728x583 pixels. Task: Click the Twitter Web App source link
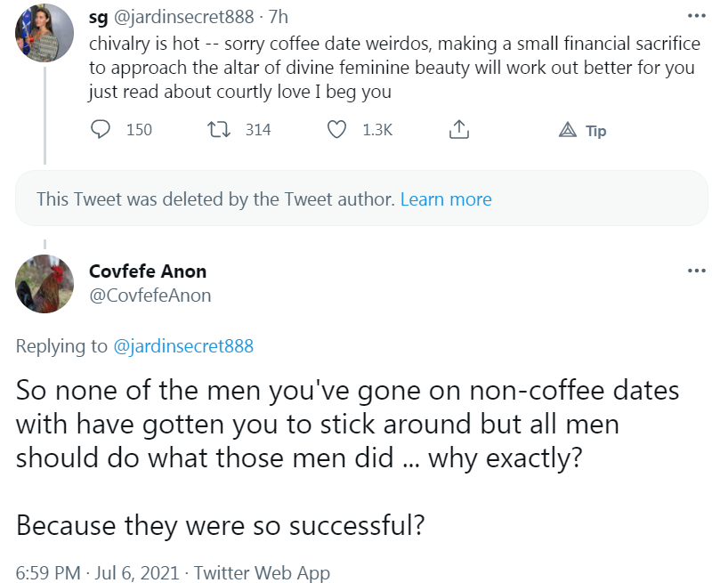tap(262, 572)
